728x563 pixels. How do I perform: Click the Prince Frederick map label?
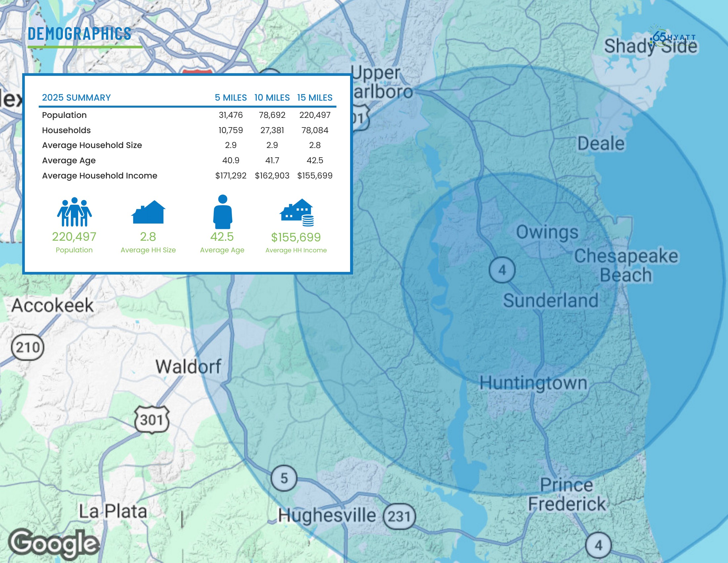click(x=567, y=494)
